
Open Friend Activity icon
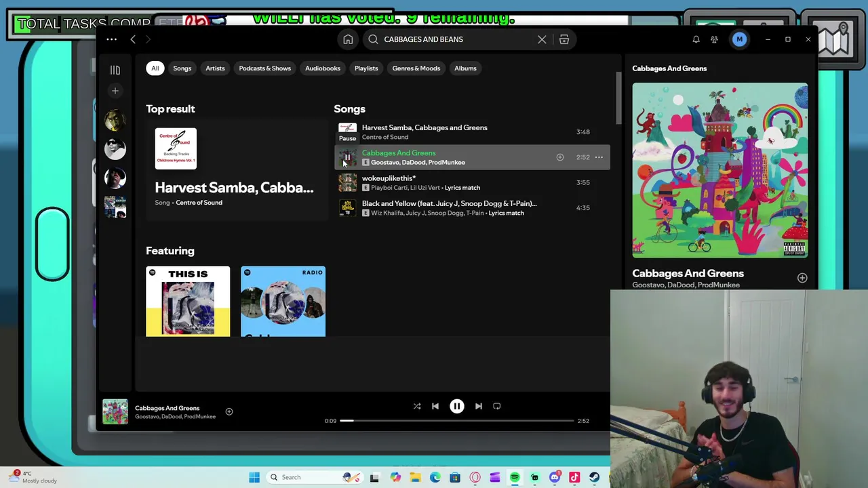pos(714,39)
